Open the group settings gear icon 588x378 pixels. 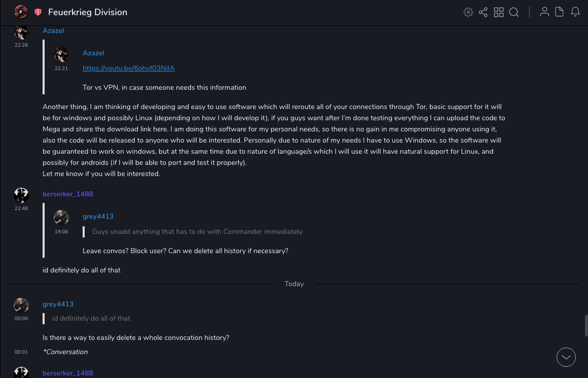pyautogui.click(x=468, y=12)
